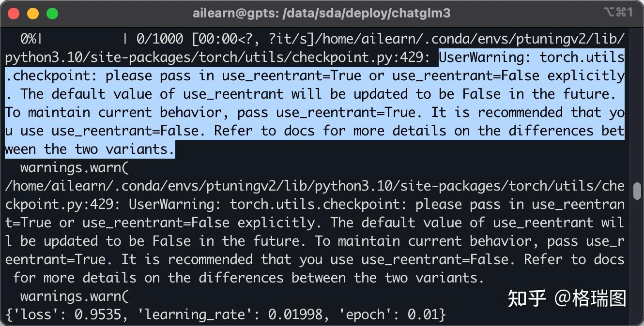644x326 pixels.
Task: Click checkpoint.py:429 path in the first line
Action: [361, 57]
